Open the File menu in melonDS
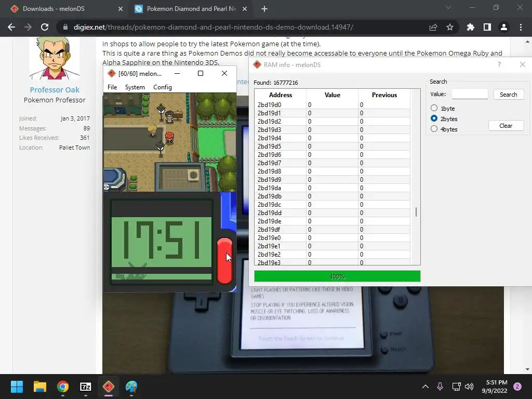The width and height of the screenshot is (532, 399). [x=112, y=87]
